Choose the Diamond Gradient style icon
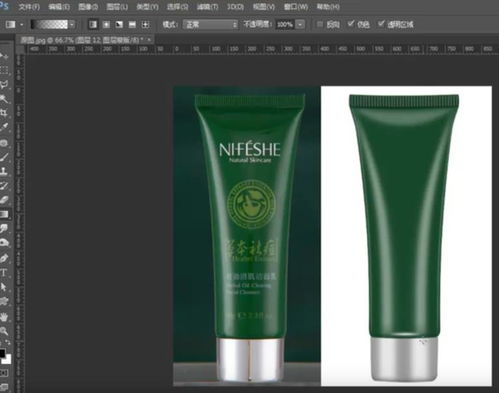The image size is (499, 393). tap(145, 24)
